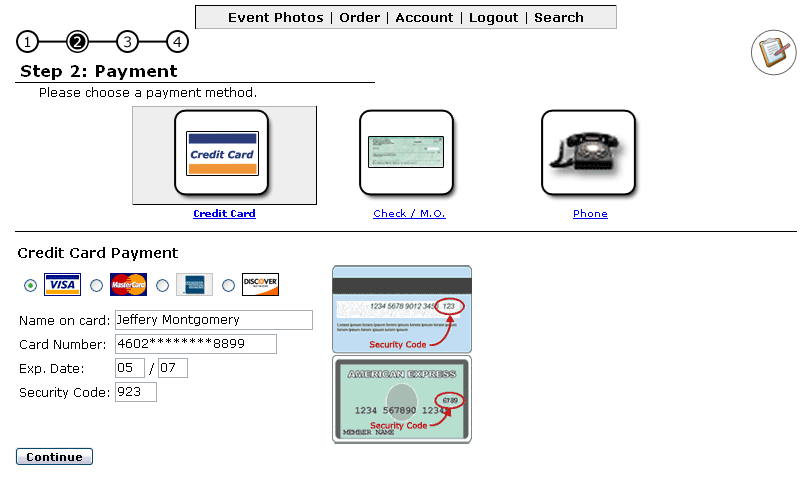Select the MasterCard radio button
The height and width of the screenshot is (483, 812).
[96, 285]
